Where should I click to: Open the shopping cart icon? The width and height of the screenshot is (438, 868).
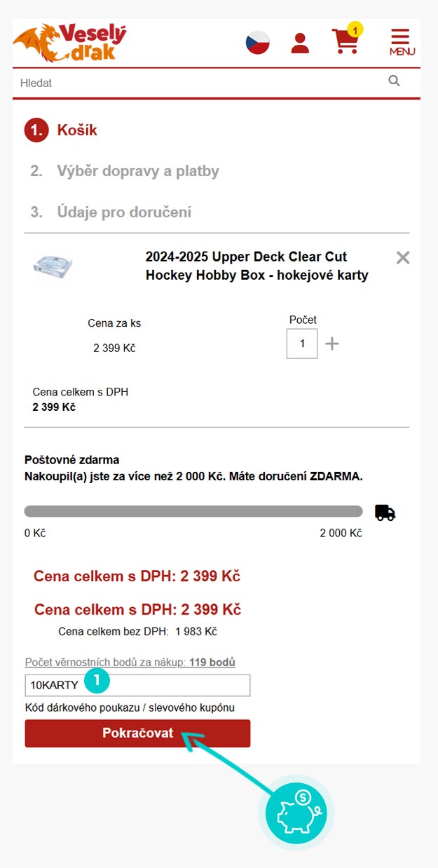pos(345,42)
